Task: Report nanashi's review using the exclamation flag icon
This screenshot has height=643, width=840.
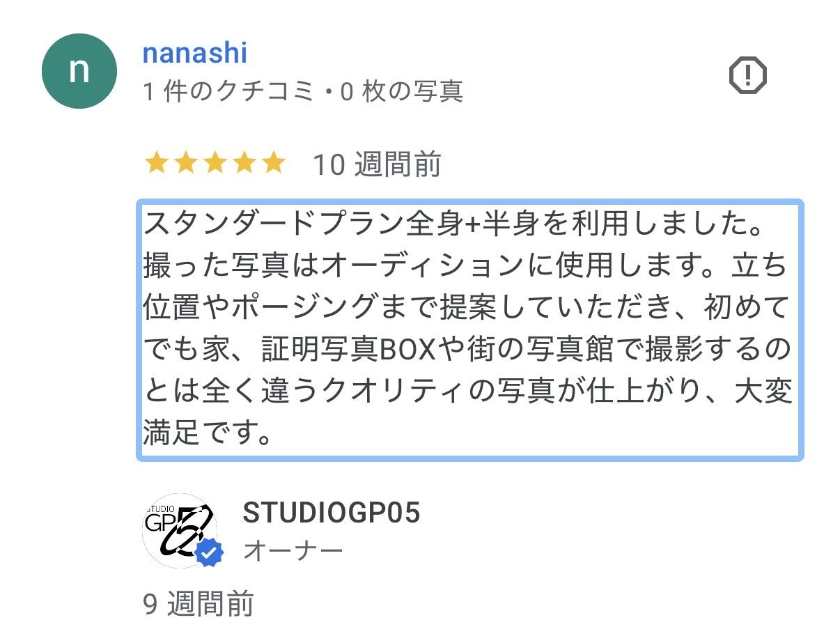Action: tap(747, 74)
